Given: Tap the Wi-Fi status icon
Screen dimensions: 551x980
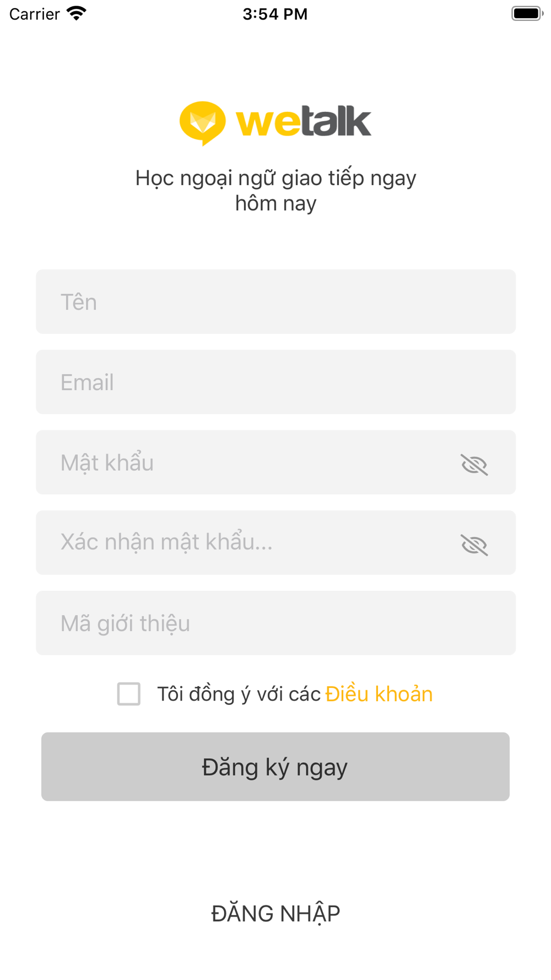Looking at the screenshot, I should [77, 13].
